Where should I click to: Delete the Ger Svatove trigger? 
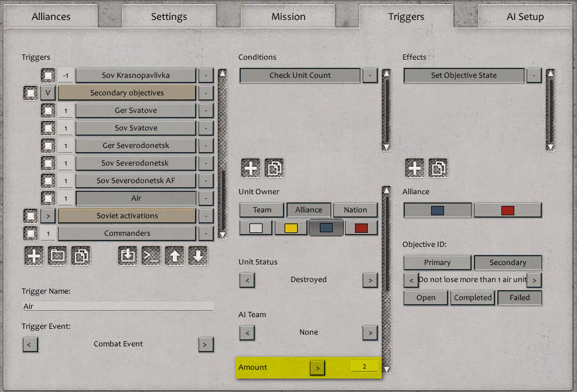pyautogui.click(x=206, y=111)
